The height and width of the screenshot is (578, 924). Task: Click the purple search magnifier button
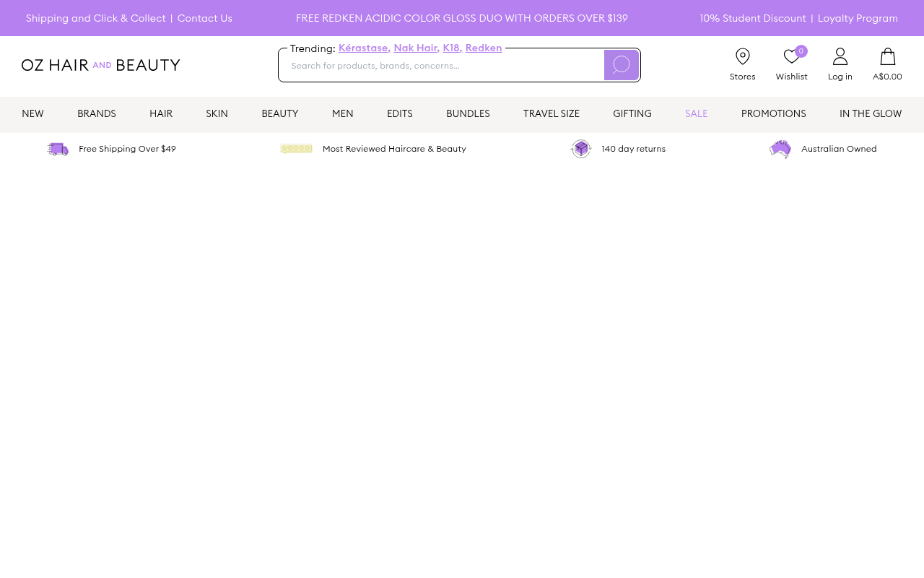click(x=621, y=65)
